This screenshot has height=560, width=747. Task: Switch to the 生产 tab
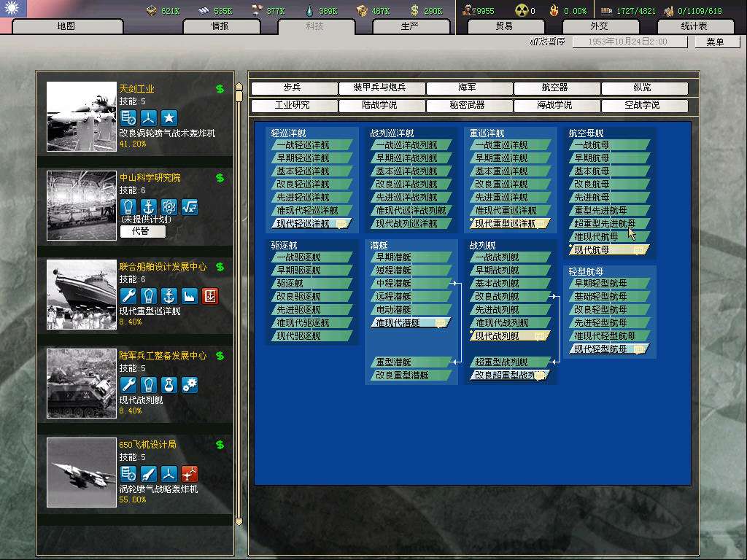coord(411,26)
